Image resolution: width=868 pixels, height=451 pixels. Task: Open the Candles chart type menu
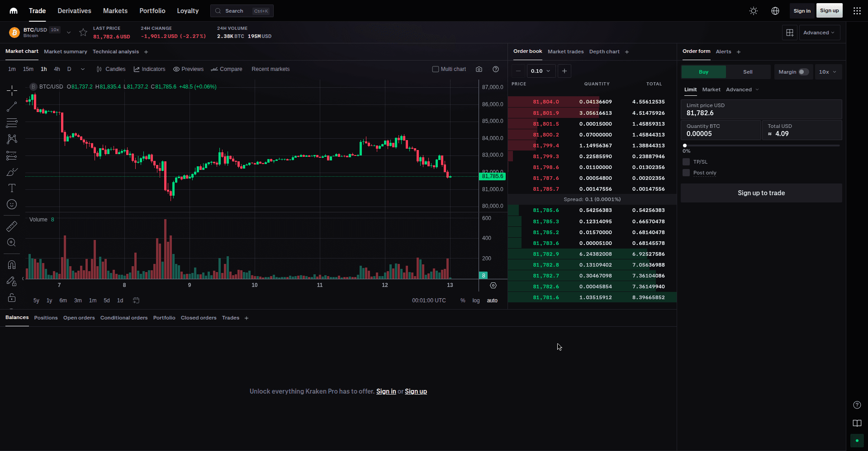pos(111,69)
